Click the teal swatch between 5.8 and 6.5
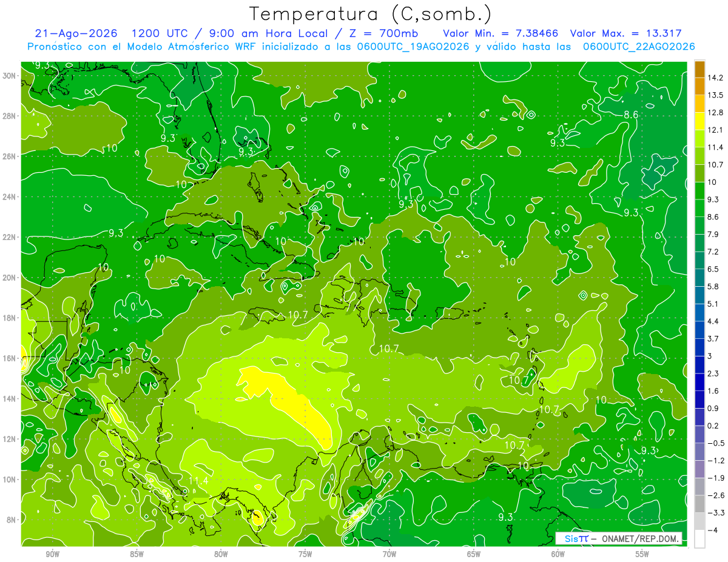The image size is (728, 562). coord(699,278)
